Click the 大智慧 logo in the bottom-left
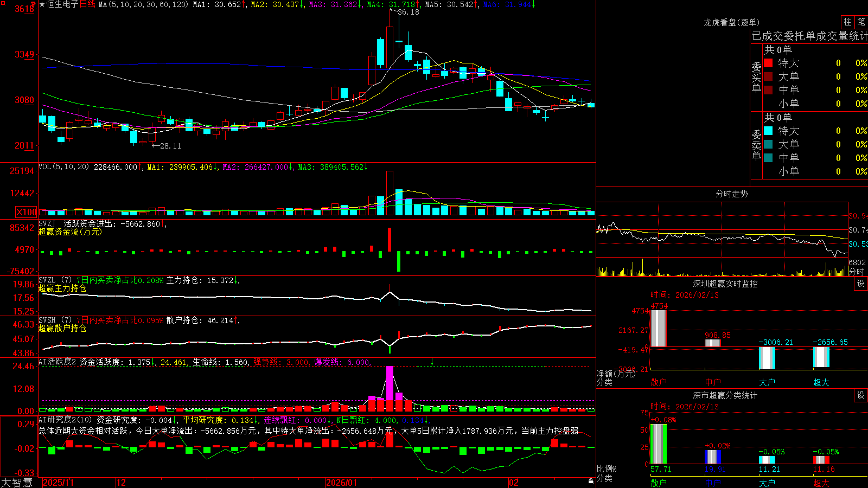 click(17, 483)
